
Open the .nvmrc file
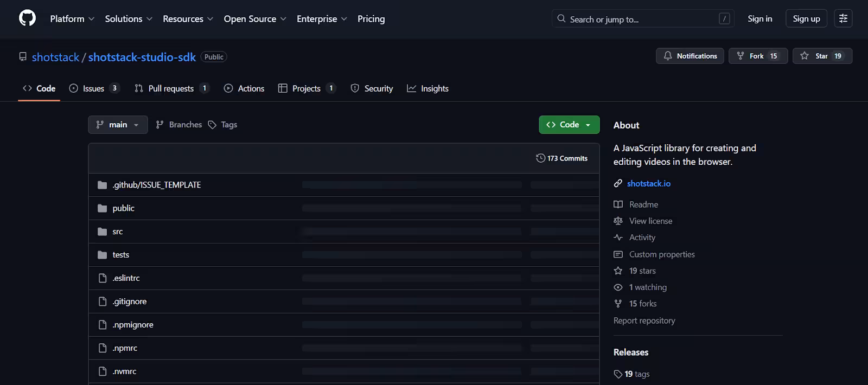pos(124,371)
